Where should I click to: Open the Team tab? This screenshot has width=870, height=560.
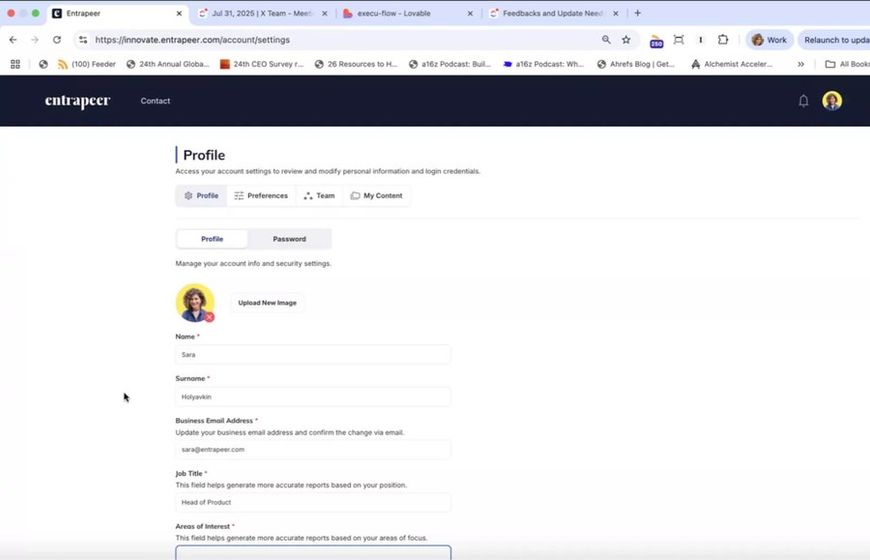pyautogui.click(x=319, y=196)
